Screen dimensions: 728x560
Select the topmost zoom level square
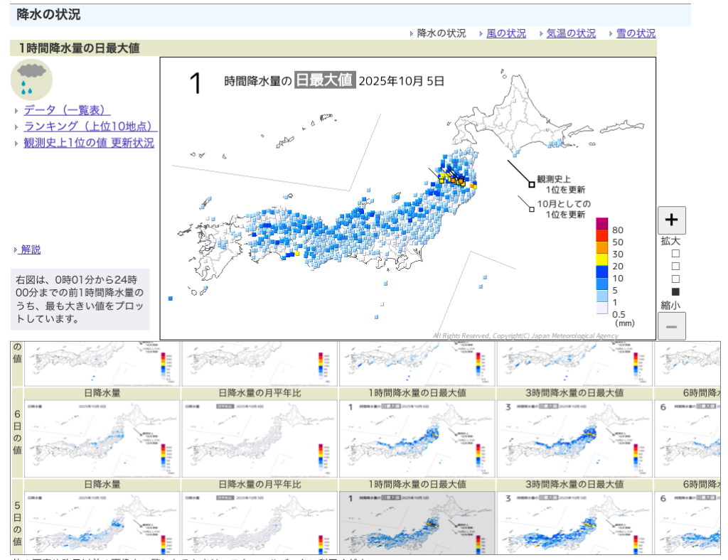point(675,254)
